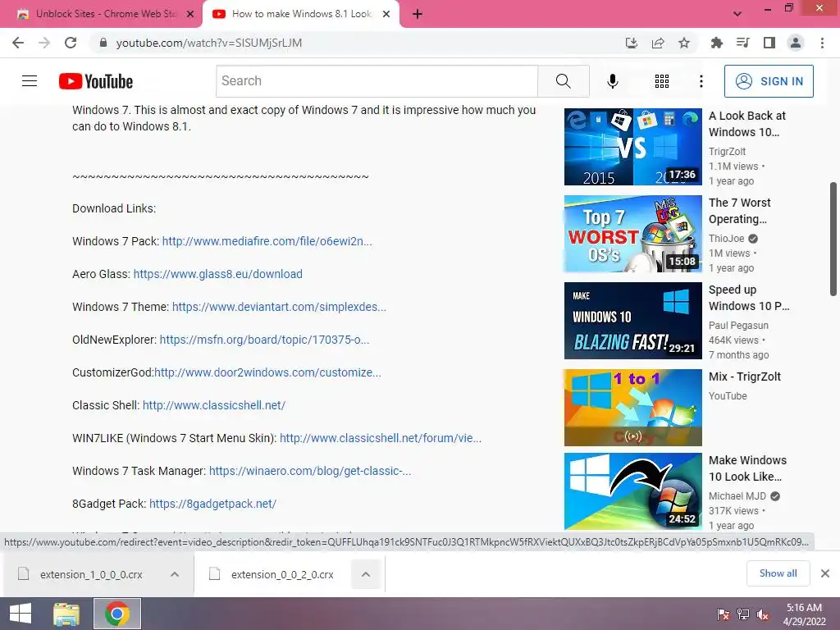
Task: Click the share page icon in address bar
Action: (658, 43)
